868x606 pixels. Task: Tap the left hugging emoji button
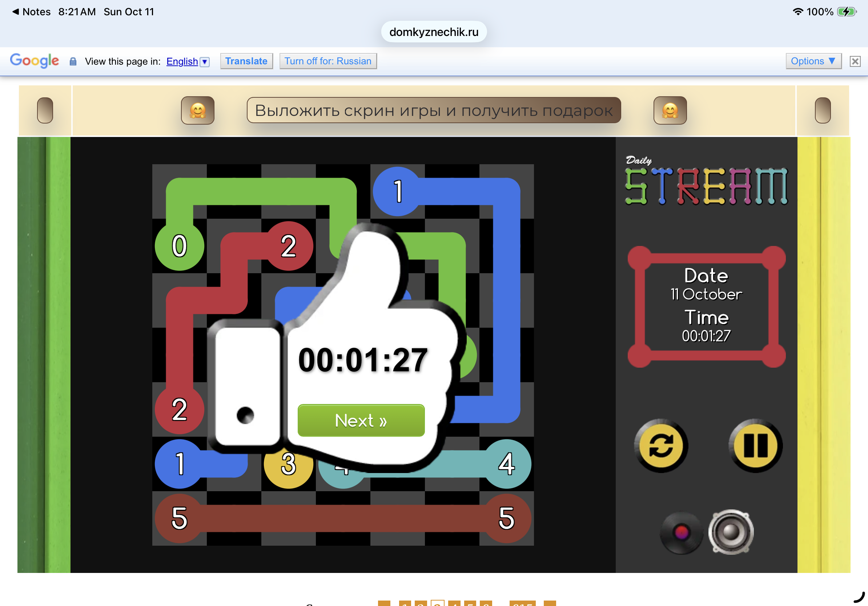tap(198, 110)
